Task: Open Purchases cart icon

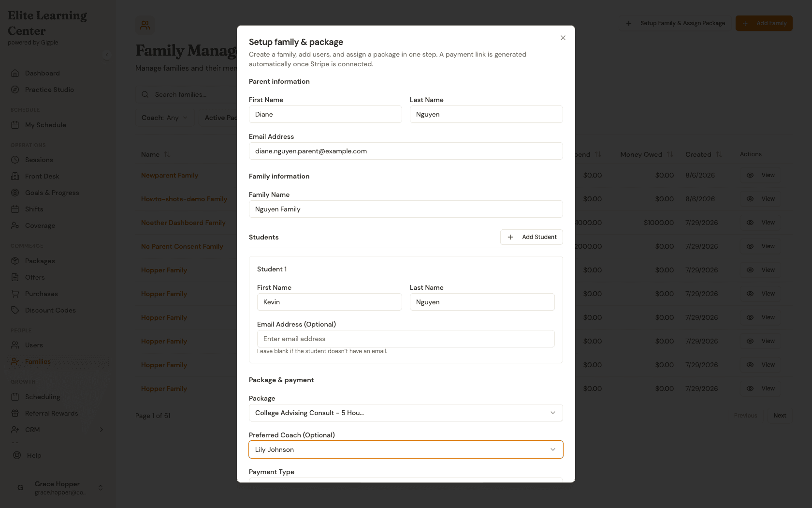Action: tap(15, 294)
